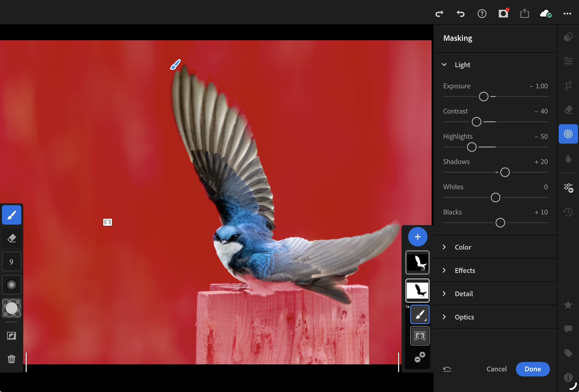Undo last action with top arrow

click(x=460, y=13)
